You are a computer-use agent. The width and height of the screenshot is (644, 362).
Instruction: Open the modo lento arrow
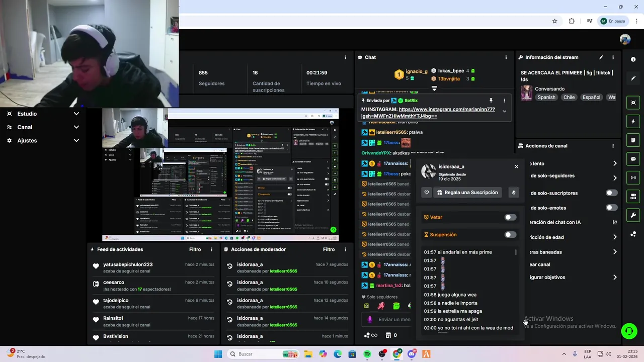[x=614, y=163]
